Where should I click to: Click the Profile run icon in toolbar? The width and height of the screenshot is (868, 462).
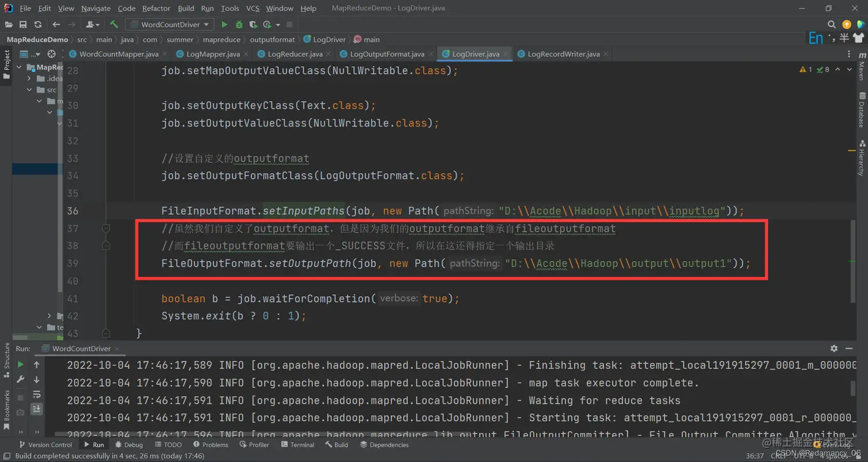267,25
